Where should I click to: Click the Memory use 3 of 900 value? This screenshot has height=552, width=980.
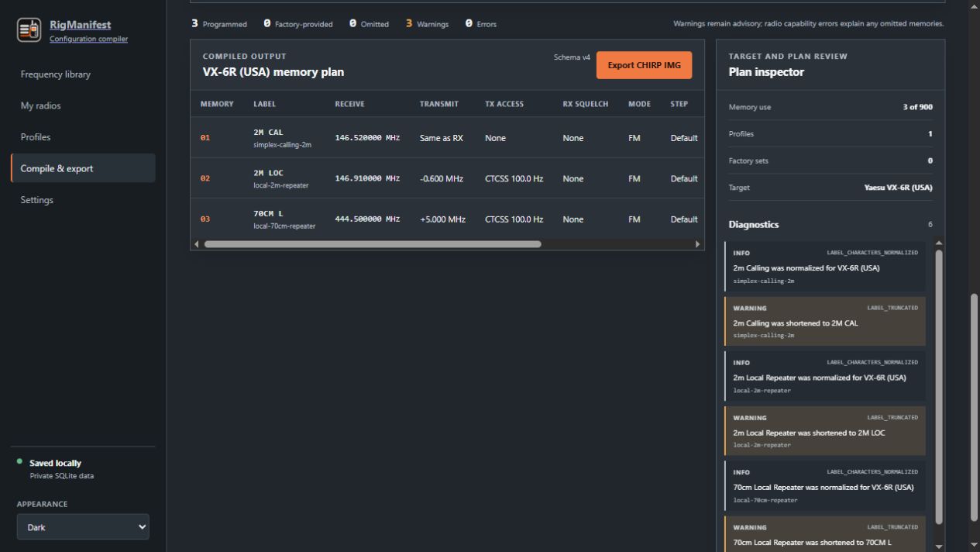point(917,107)
